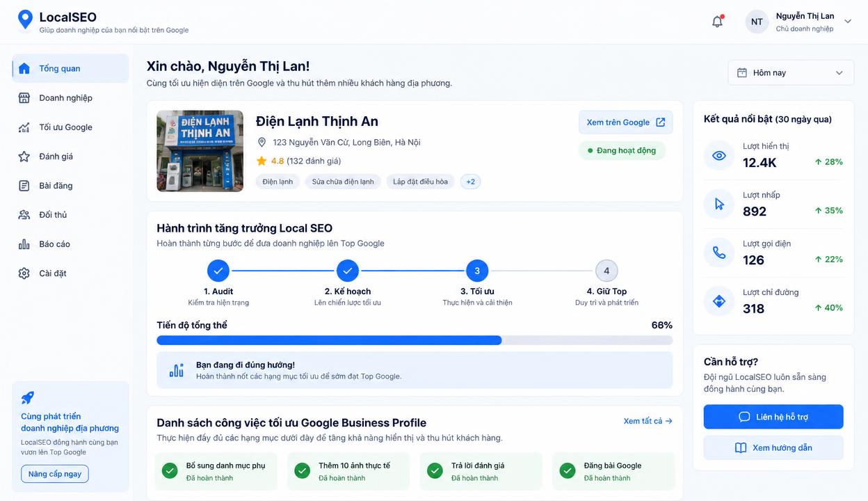
Task: Click the 126 phone calls value
Action: (x=754, y=260)
